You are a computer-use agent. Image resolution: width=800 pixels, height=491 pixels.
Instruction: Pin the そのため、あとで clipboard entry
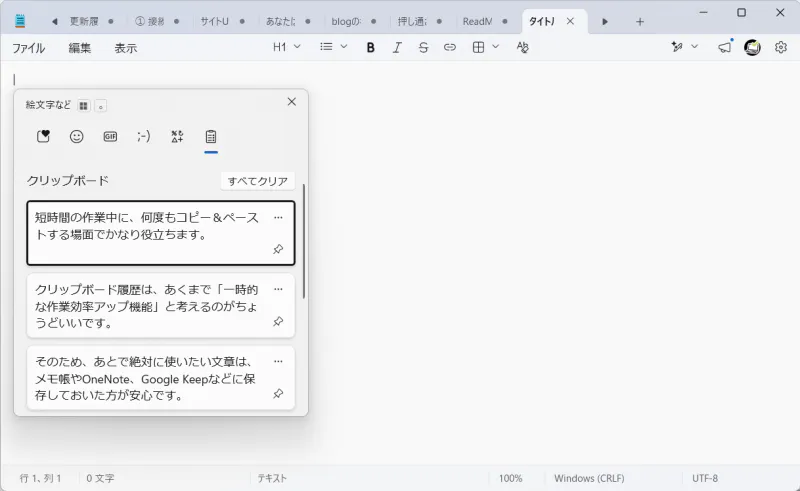[278, 394]
